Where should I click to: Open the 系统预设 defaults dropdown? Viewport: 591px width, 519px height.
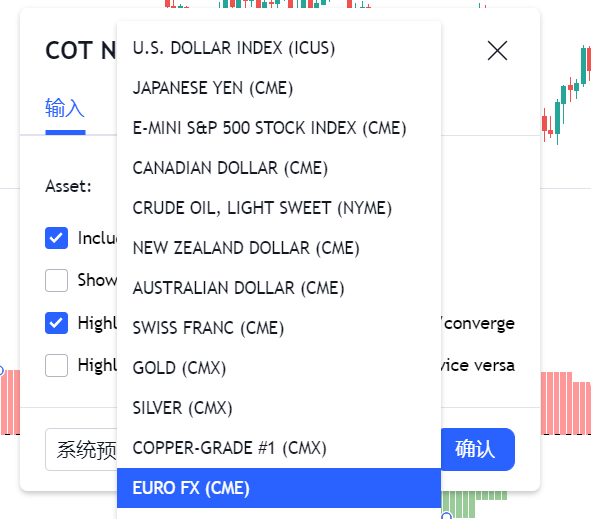pos(81,450)
